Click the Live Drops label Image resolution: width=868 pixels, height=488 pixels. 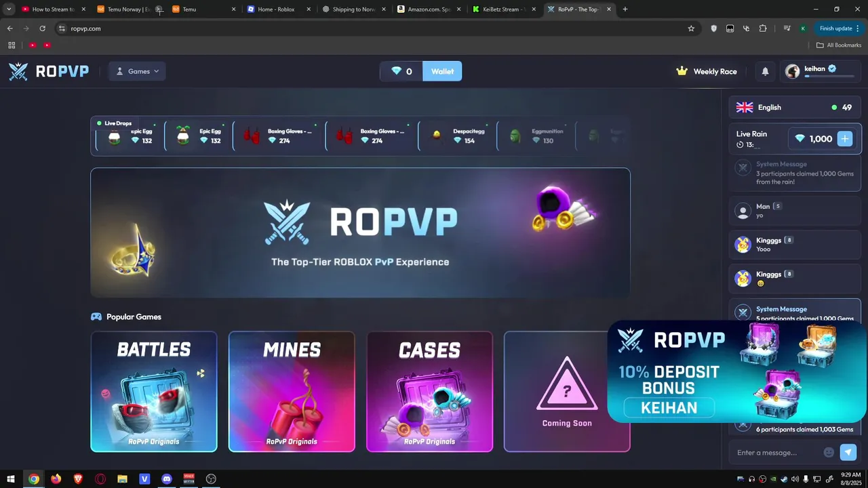118,123
